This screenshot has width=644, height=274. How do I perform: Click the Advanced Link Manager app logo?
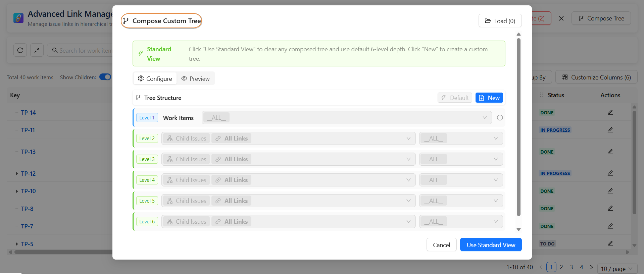[18, 18]
